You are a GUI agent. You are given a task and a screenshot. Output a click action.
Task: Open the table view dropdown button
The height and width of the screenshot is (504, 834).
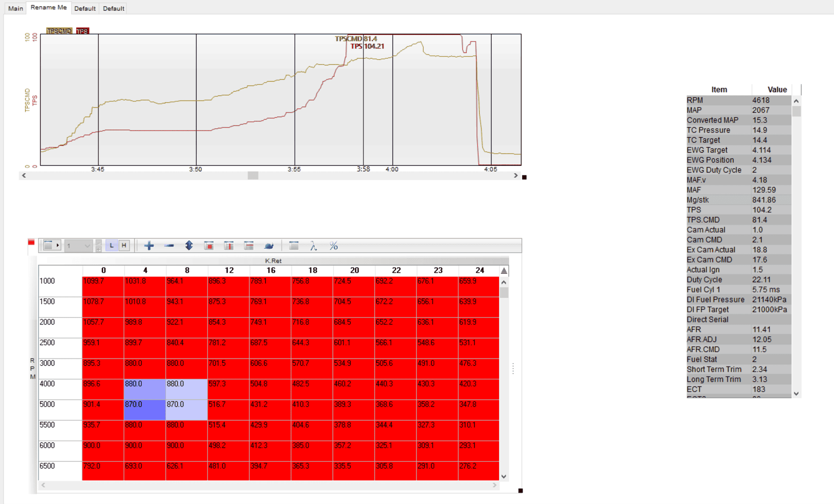(x=52, y=246)
